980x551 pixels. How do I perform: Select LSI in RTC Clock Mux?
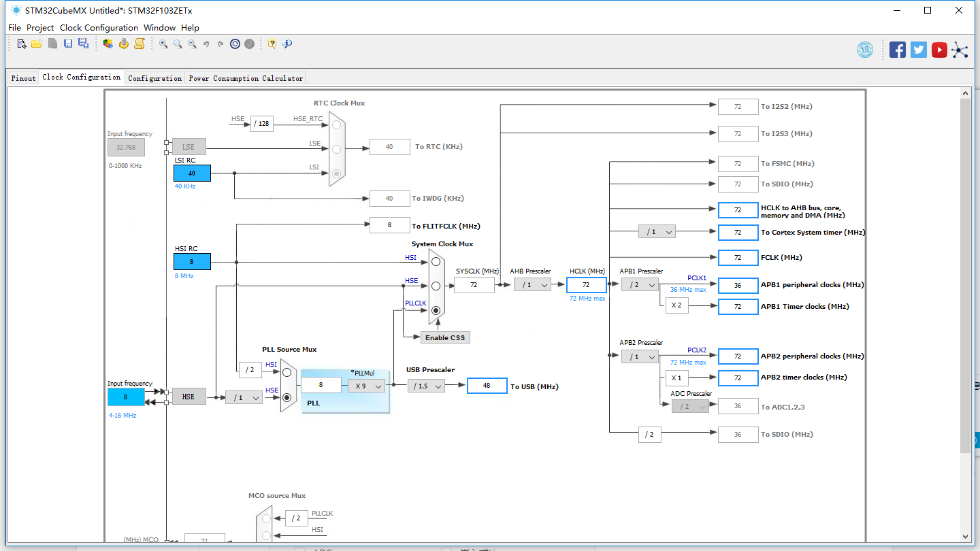[336, 173]
